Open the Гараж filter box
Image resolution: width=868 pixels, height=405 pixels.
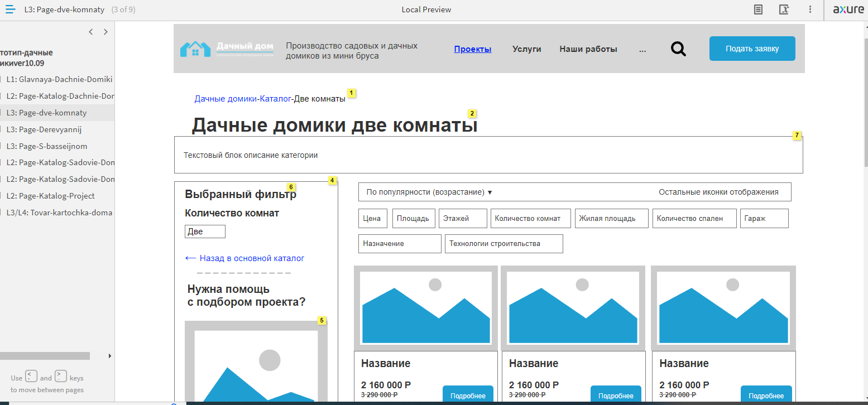click(x=764, y=219)
